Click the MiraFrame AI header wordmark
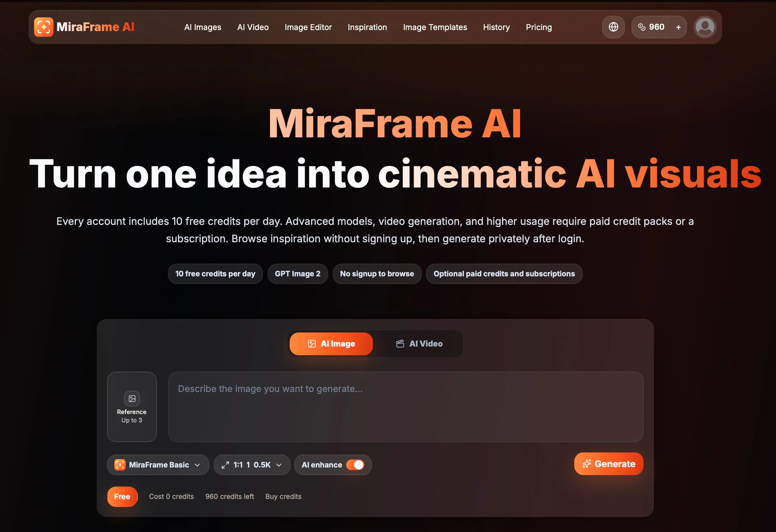Screen dimensions: 776x532 click(95, 27)
